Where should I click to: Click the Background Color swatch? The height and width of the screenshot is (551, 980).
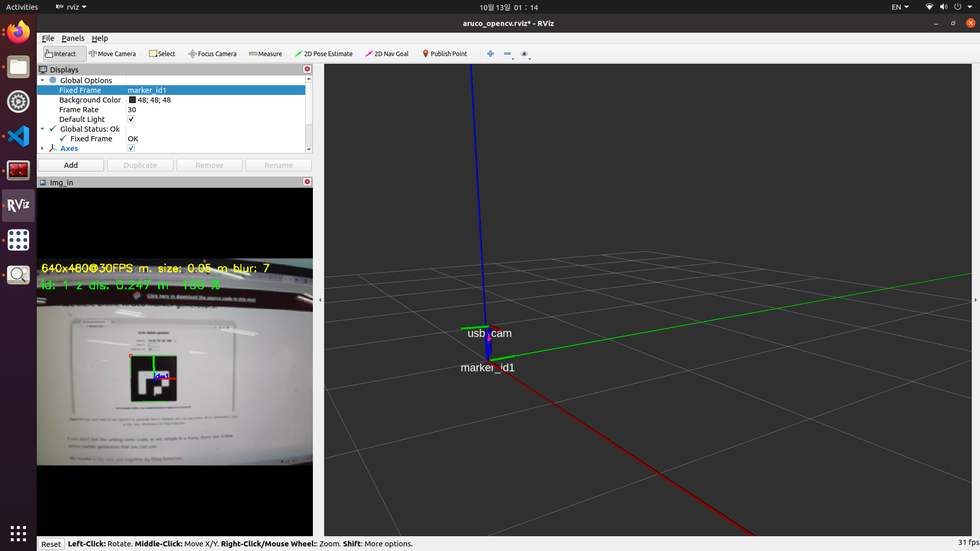coord(132,100)
